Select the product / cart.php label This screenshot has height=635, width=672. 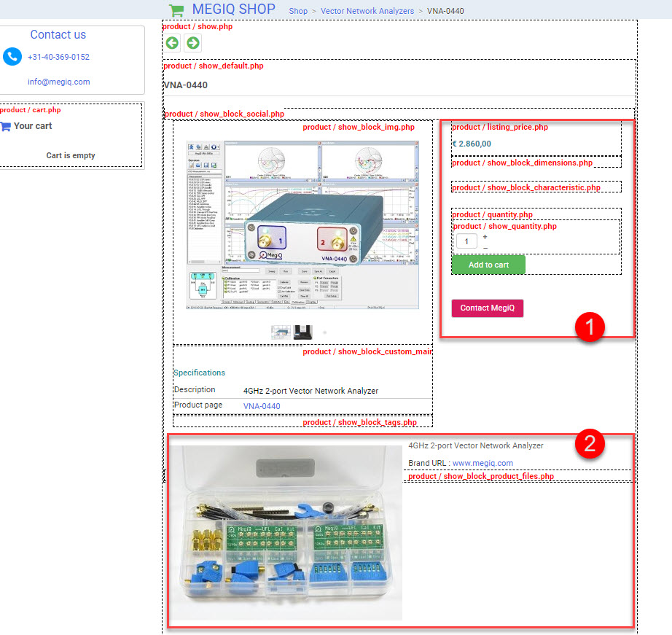[x=31, y=110]
